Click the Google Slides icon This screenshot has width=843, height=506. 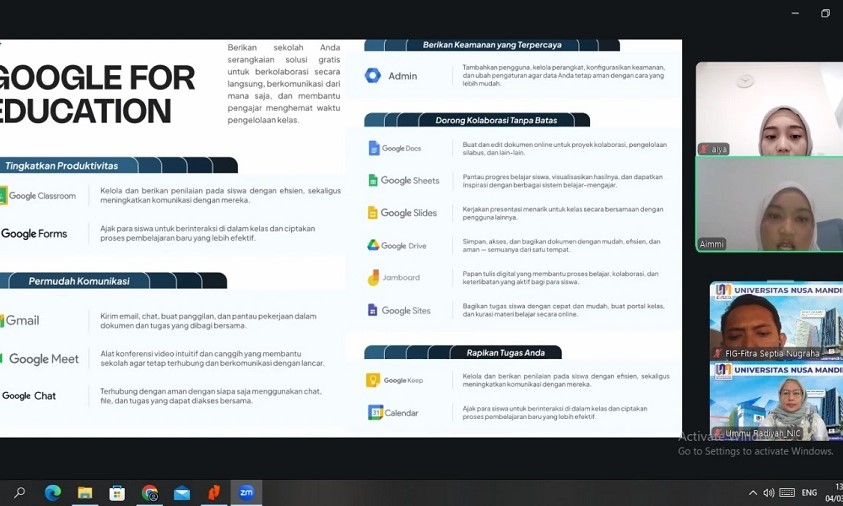[373, 213]
